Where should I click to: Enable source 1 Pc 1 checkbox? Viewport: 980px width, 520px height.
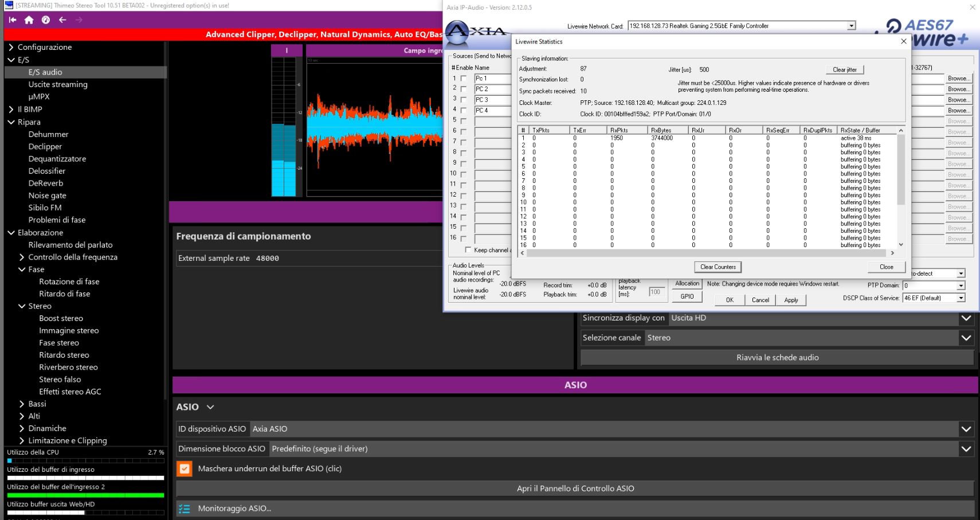coord(464,79)
